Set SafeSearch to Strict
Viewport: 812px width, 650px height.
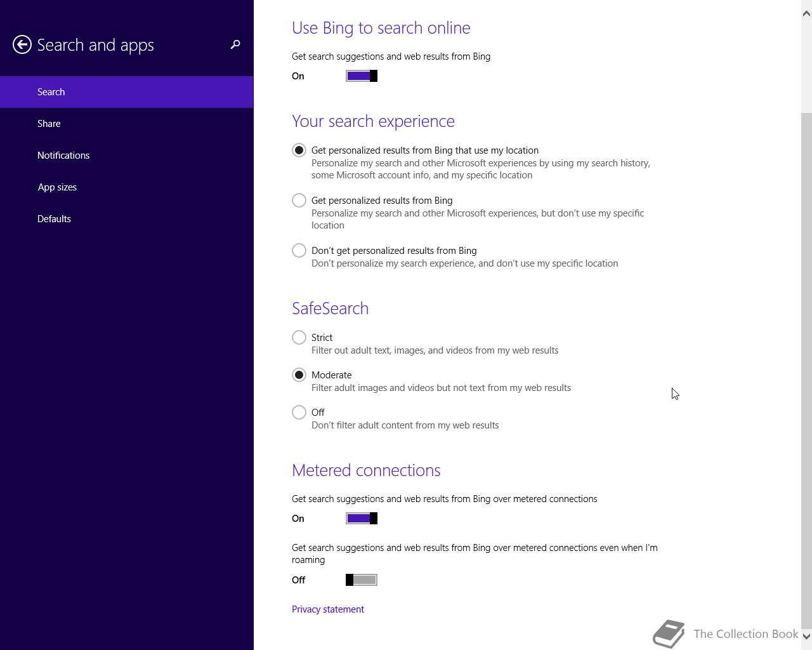tap(299, 338)
